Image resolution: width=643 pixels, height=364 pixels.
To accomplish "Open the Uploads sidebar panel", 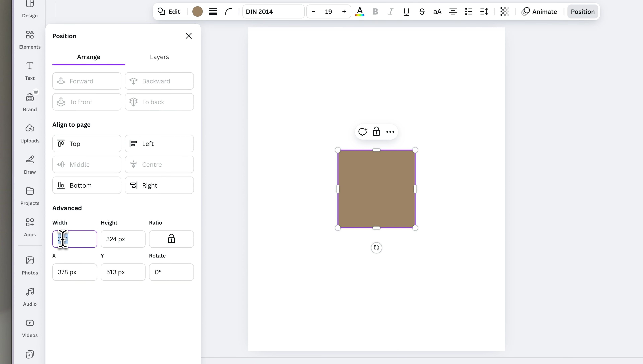I will tap(30, 134).
